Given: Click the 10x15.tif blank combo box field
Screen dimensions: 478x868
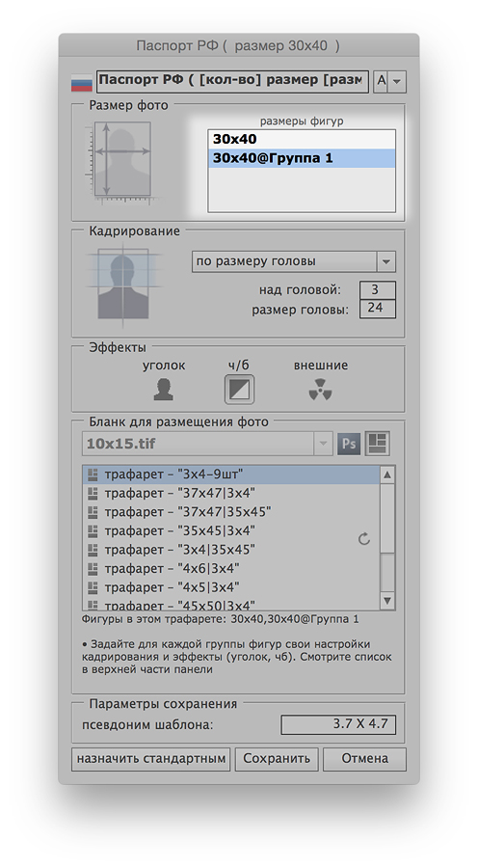Looking at the screenshot, I should (x=207, y=444).
